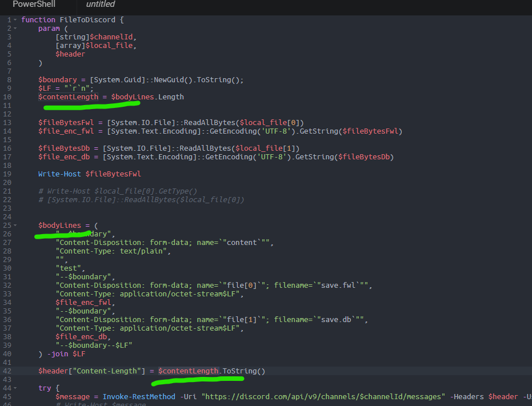The width and height of the screenshot is (532, 406).
Task: Collapse the param block fold at line 2
Action: tap(15, 29)
